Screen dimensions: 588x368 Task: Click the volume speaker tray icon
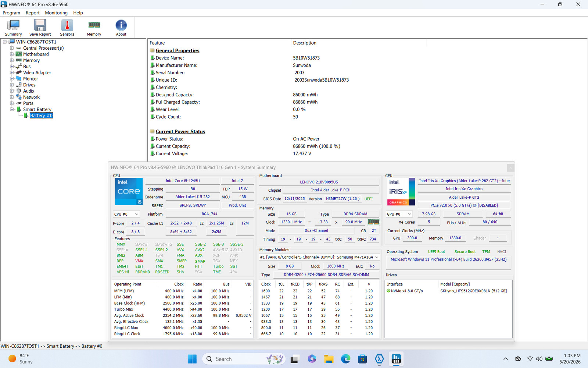point(539,359)
